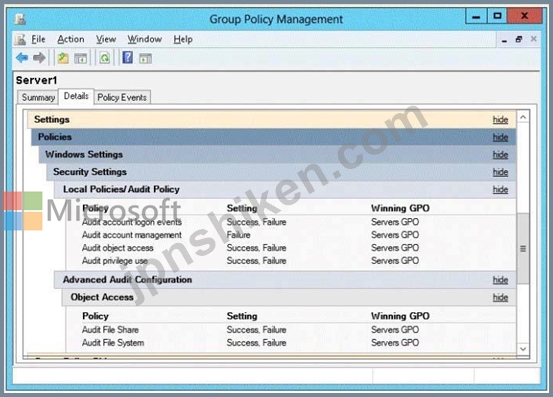The image size is (553, 397).
Task: Click the console icon left of File menu
Action: click(x=20, y=39)
